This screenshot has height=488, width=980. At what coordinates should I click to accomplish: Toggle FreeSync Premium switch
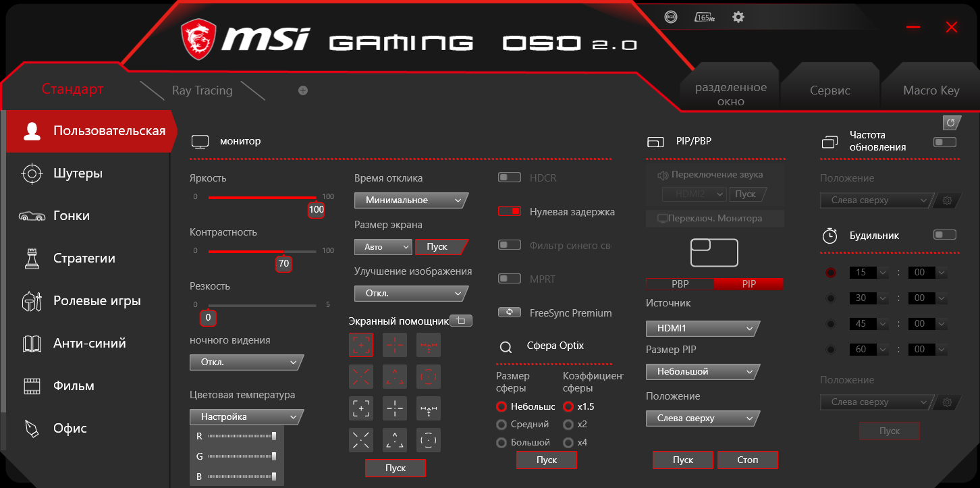click(510, 313)
